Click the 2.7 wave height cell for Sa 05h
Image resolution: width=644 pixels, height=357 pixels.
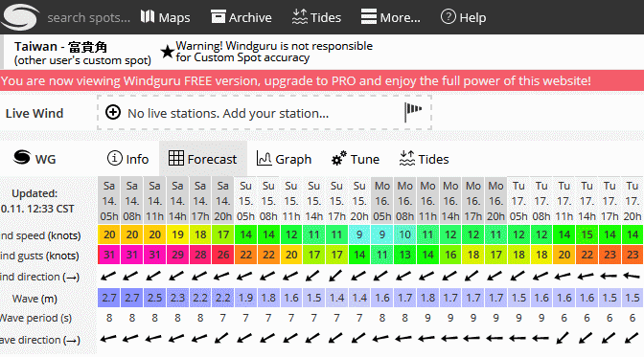109,298
